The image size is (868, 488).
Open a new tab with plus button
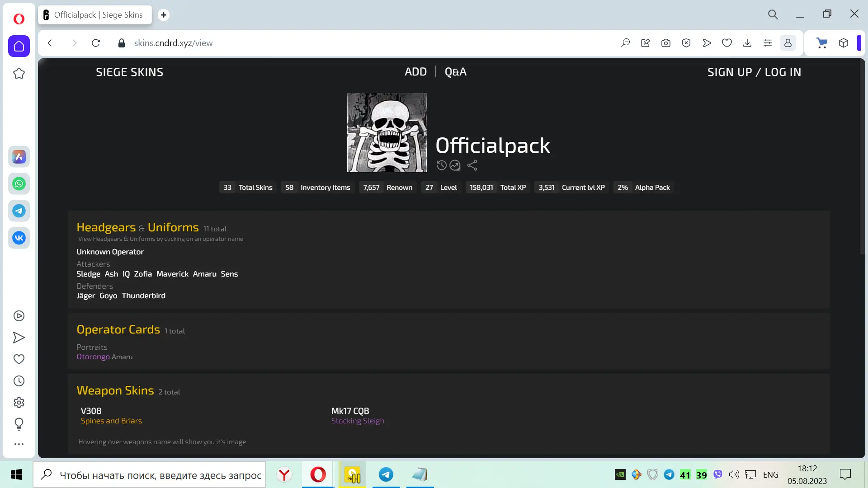coord(164,15)
